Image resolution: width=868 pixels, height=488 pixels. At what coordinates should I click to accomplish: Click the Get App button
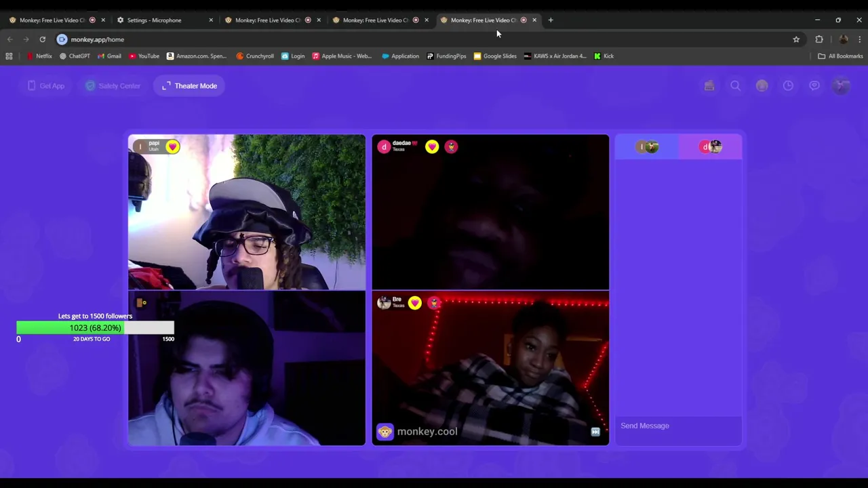coord(46,86)
